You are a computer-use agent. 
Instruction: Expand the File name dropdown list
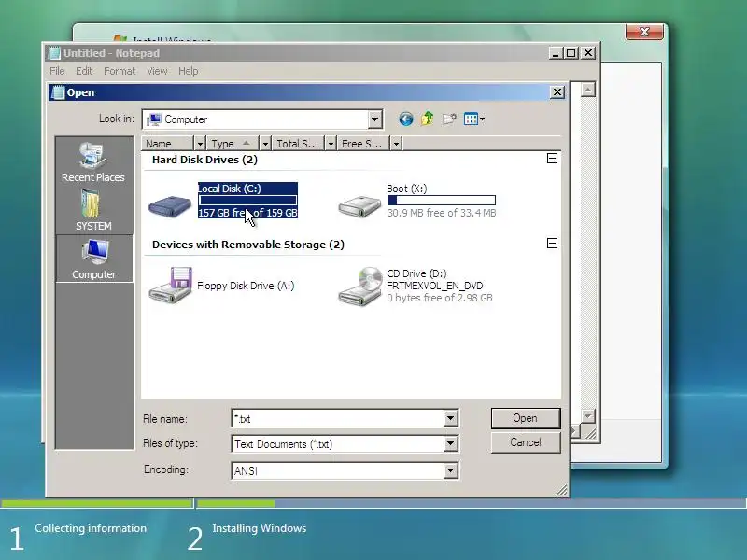(450, 418)
